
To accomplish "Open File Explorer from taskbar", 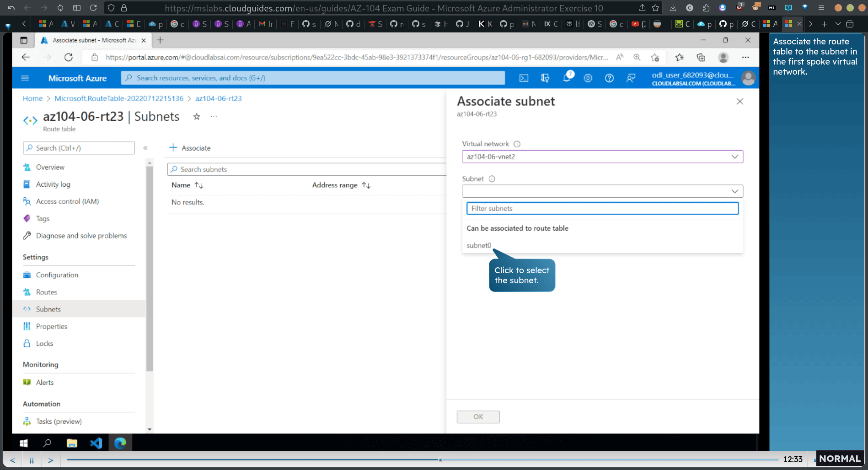I will pos(72,443).
